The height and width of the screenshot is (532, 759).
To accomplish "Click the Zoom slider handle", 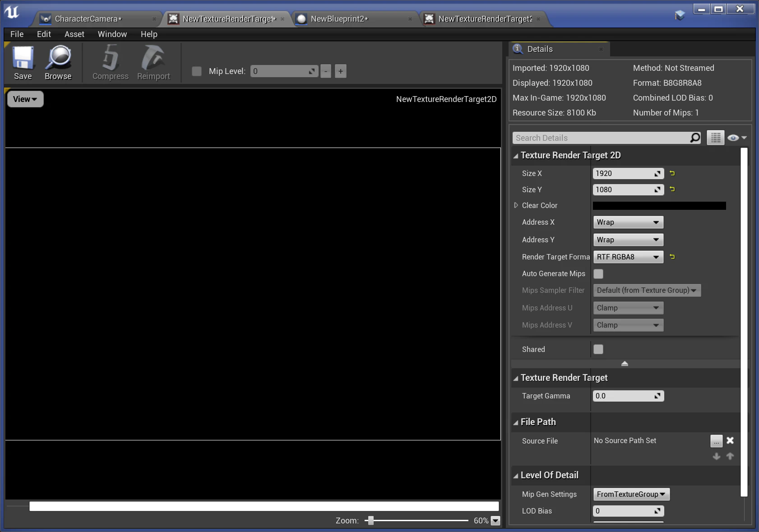I will point(371,521).
